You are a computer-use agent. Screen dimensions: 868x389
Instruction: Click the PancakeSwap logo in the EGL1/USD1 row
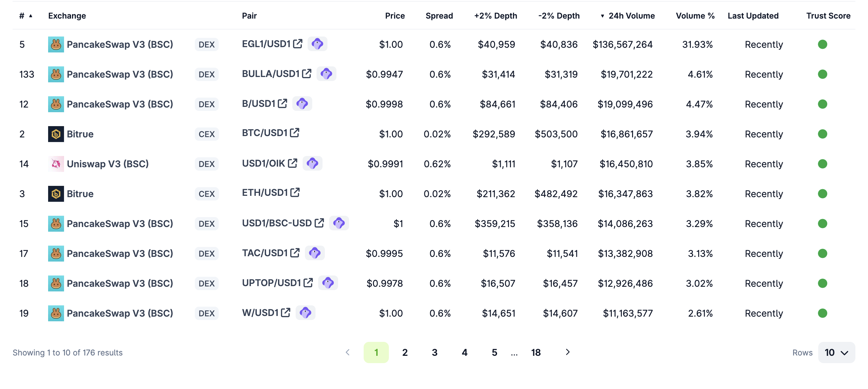tap(56, 44)
